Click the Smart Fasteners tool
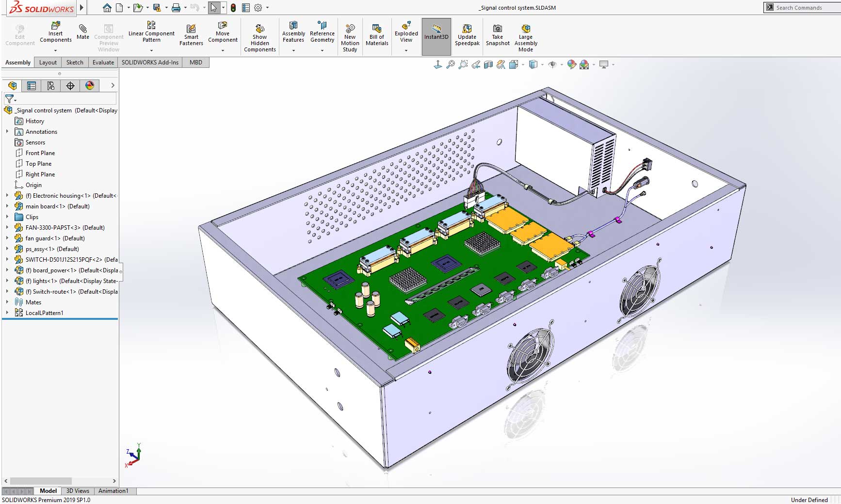The height and width of the screenshot is (504, 841). coord(191,35)
